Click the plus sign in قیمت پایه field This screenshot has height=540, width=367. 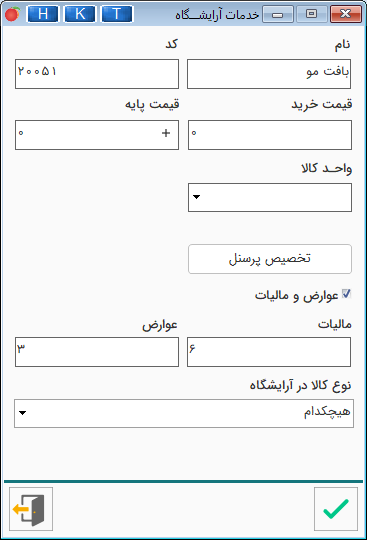(x=166, y=133)
